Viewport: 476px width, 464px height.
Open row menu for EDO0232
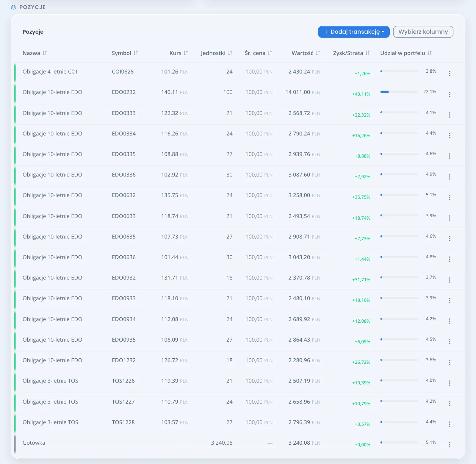(450, 94)
